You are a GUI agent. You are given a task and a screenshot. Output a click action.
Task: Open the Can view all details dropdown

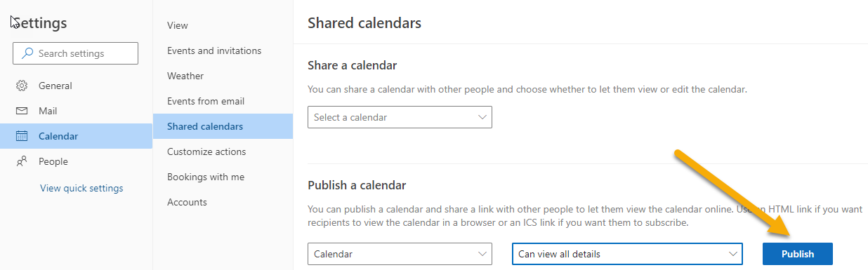point(627,254)
